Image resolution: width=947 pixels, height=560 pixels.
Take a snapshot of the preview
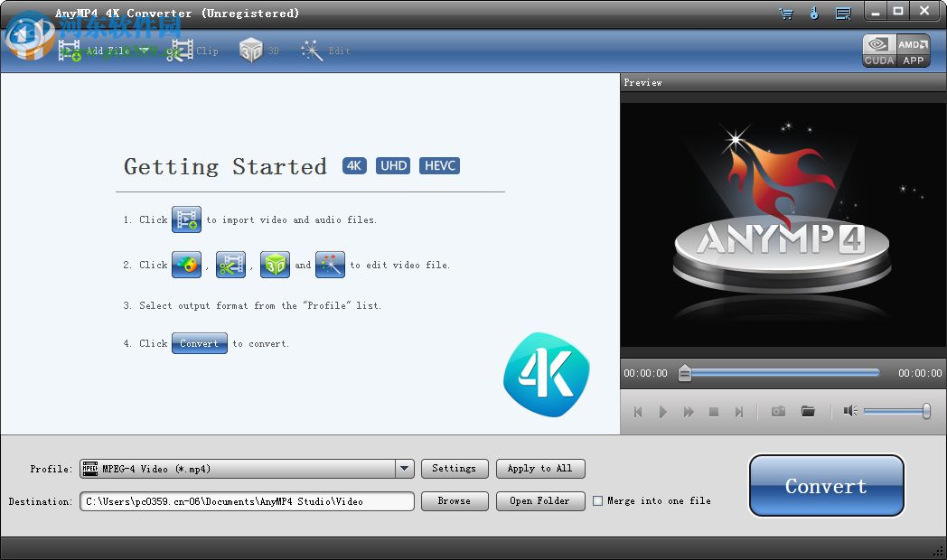[778, 411]
